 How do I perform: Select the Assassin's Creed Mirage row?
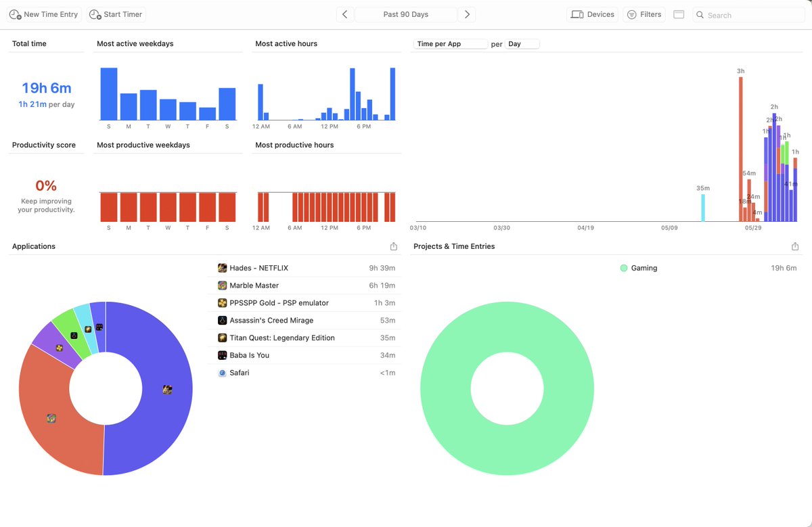coord(306,321)
